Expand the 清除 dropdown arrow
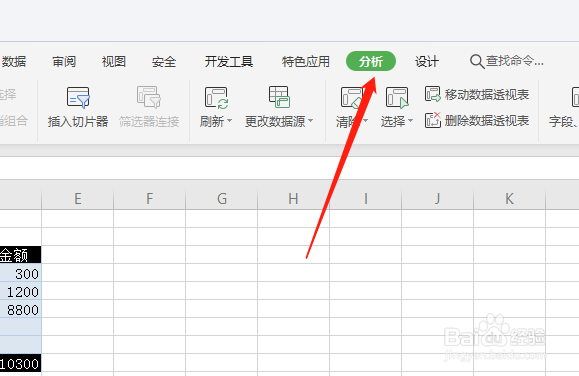Screen dimensions: 579x376 [366, 120]
